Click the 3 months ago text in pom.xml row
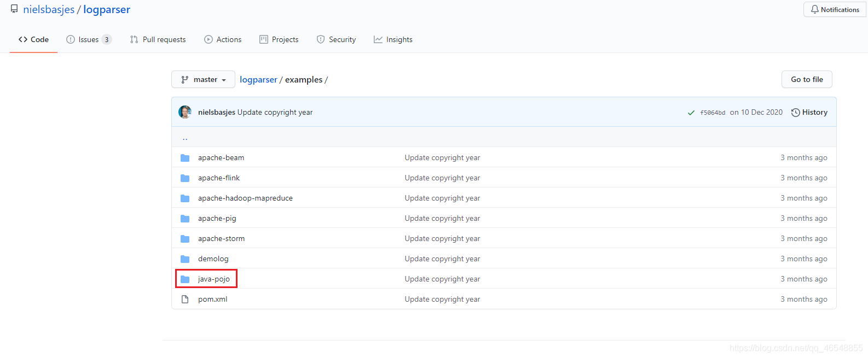868x358 pixels. (803, 299)
